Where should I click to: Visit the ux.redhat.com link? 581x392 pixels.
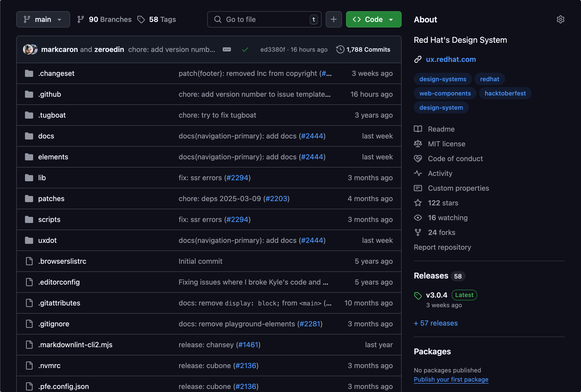(451, 59)
